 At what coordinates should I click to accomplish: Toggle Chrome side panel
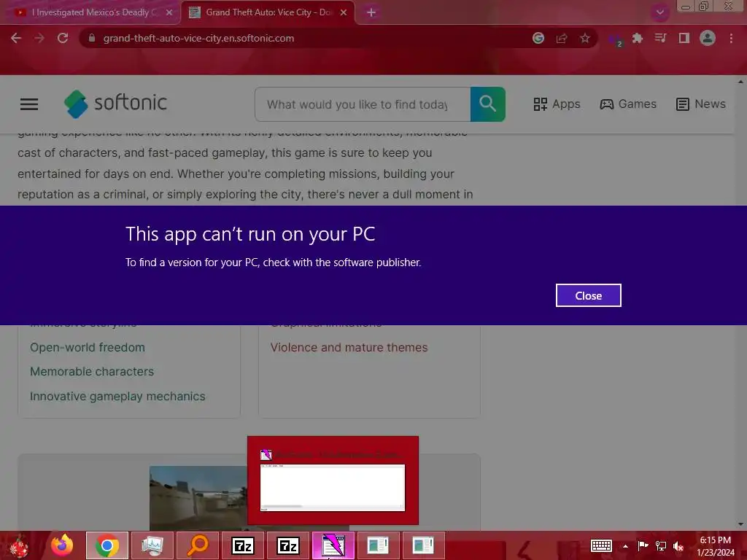(684, 38)
